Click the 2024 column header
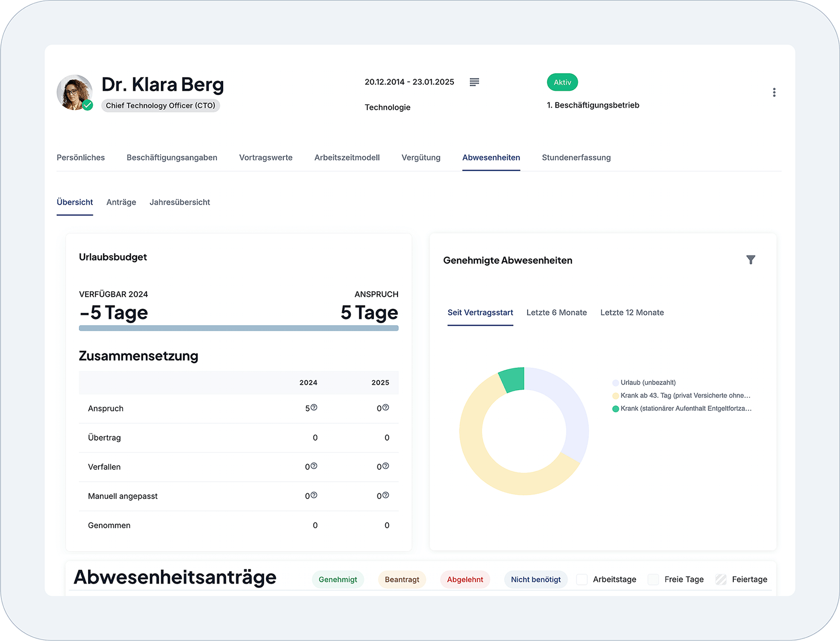The width and height of the screenshot is (840, 641). (x=308, y=383)
